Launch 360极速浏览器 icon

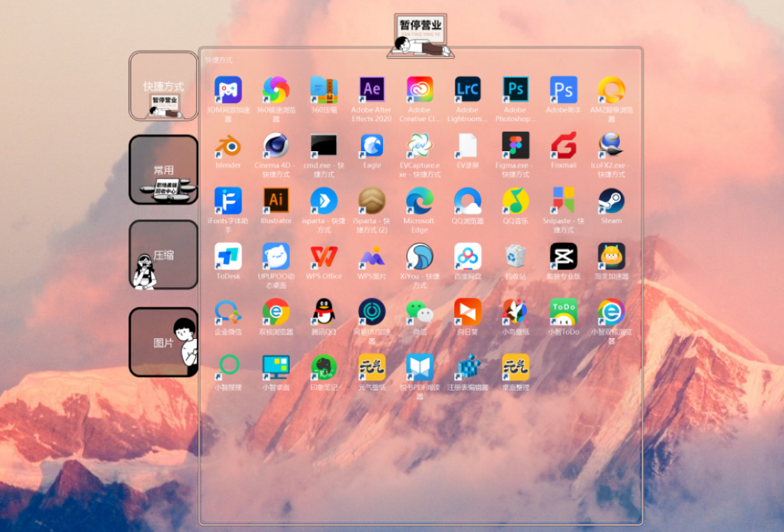pos(276,90)
